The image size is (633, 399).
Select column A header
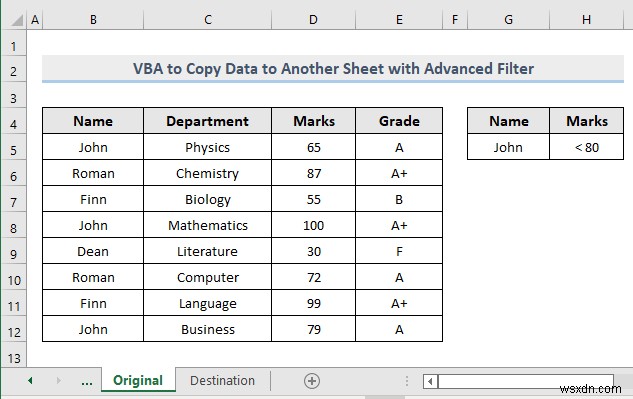pos(35,20)
